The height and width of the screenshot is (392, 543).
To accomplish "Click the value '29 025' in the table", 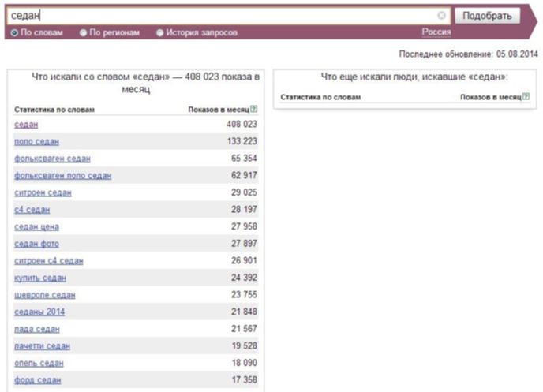I will pyautogui.click(x=244, y=192).
